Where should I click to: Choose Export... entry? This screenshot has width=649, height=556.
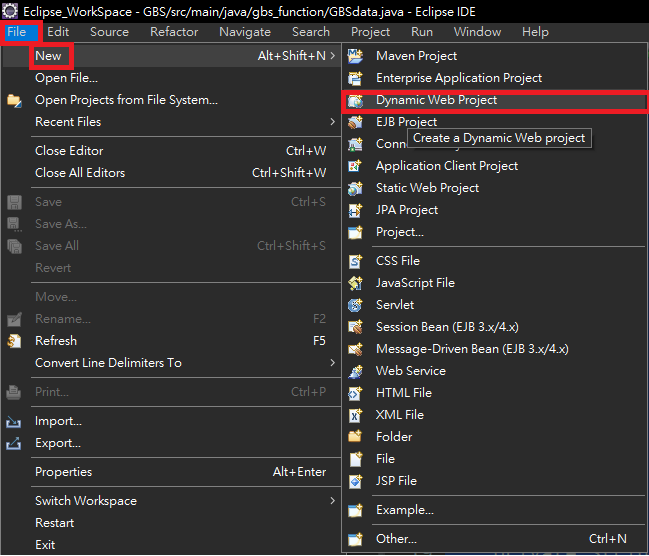point(171,443)
